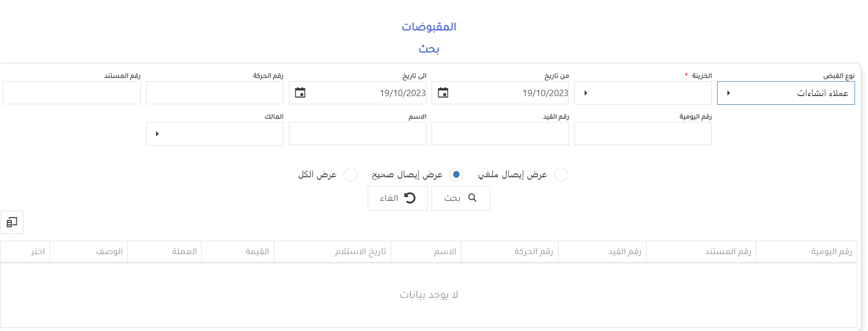Click the undo arrow icon in الغاء button

click(409, 198)
